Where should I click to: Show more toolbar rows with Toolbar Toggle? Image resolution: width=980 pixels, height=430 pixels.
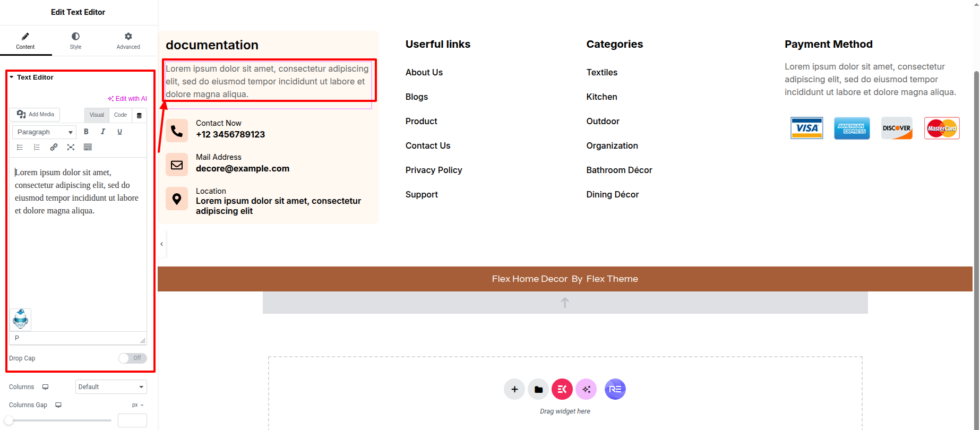point(88,147)
